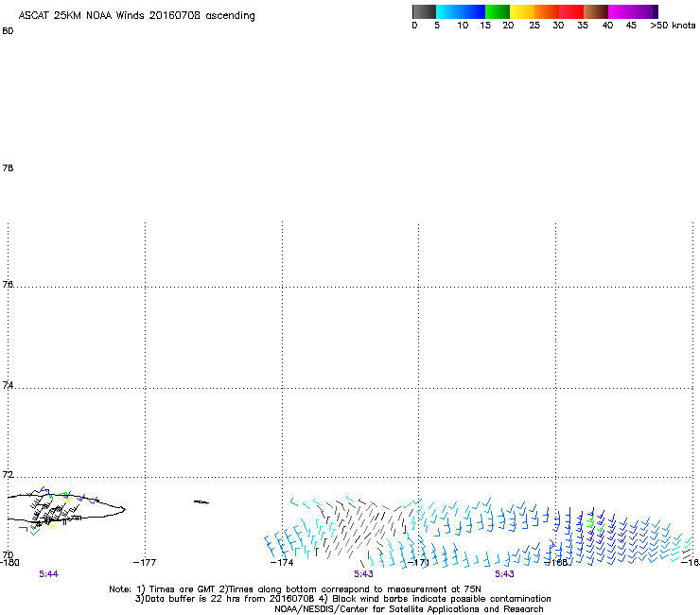Click the '15' label under the color scale

point(485,26)
